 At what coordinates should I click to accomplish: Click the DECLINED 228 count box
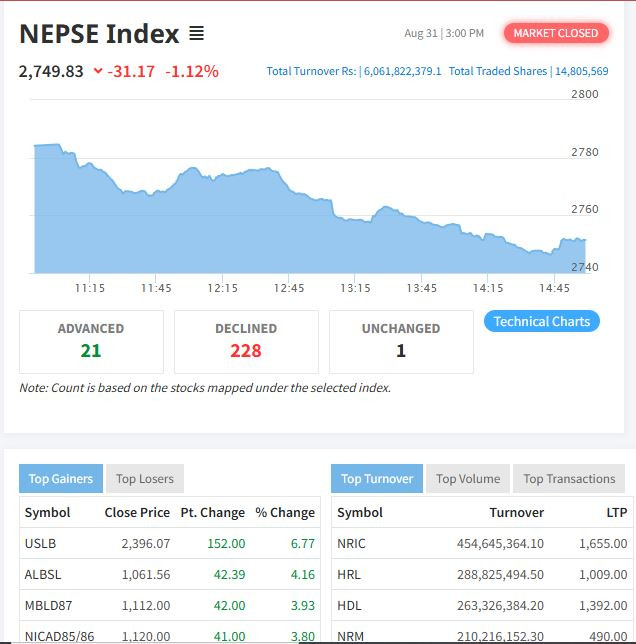pyautogui.click(x=246, y=341)
